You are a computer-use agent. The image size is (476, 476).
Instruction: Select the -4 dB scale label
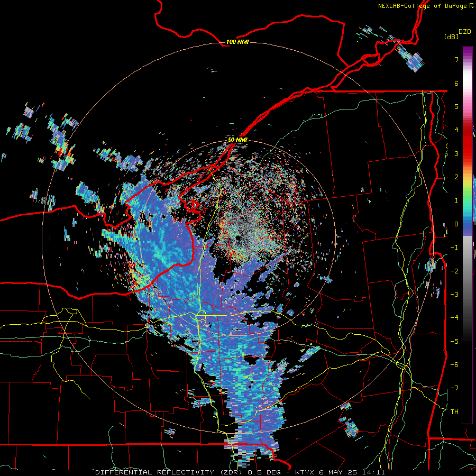[454, 317]
